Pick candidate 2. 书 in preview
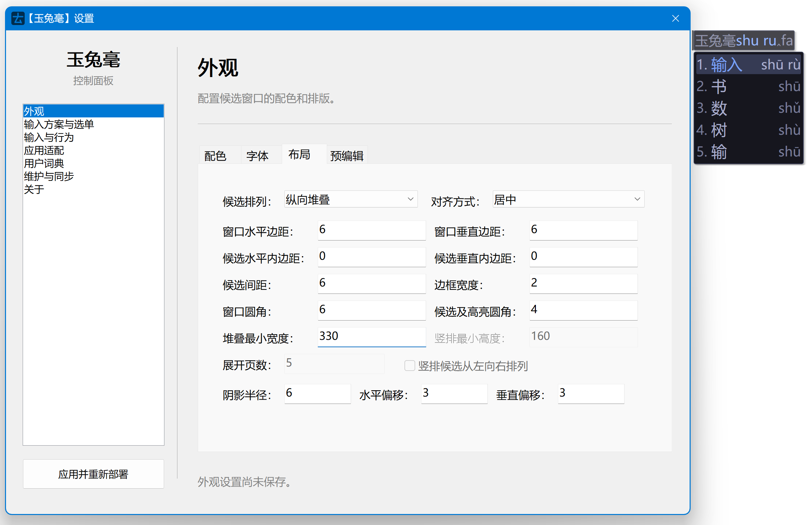 [x=748, y=86]
